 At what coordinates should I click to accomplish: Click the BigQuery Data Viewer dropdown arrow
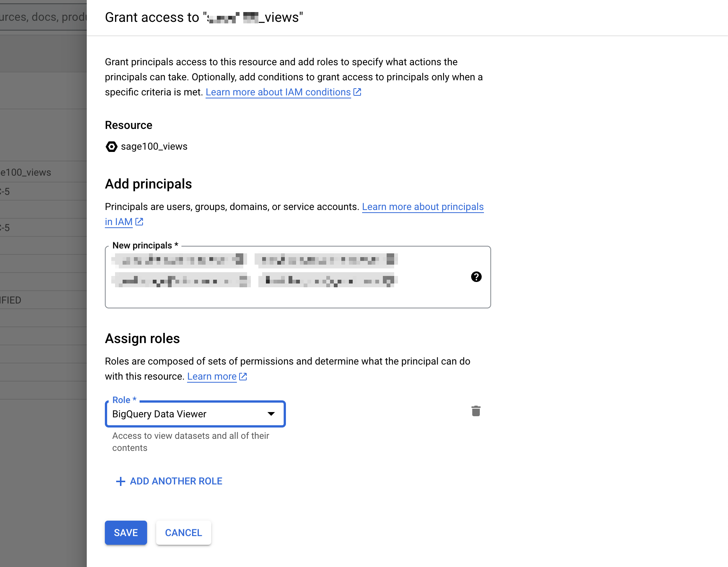click(x=272, y=414)
